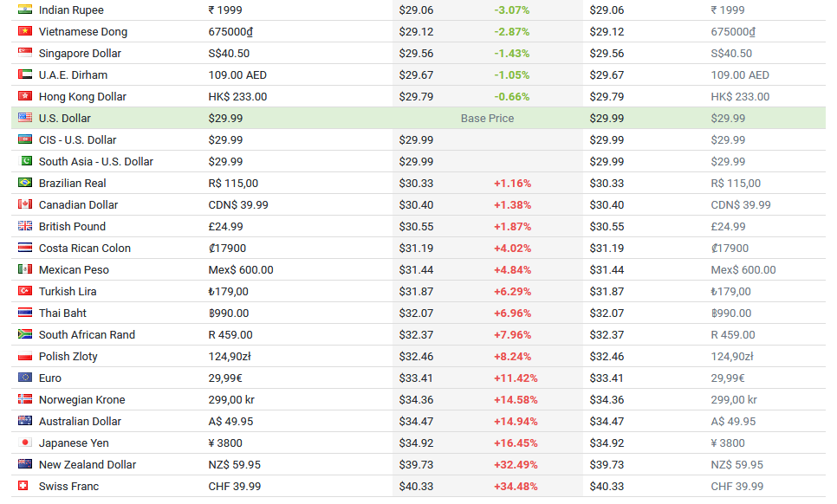Click the Norway flag icon
The height and width of the screenshot is (504, 837).
(25, 399)
